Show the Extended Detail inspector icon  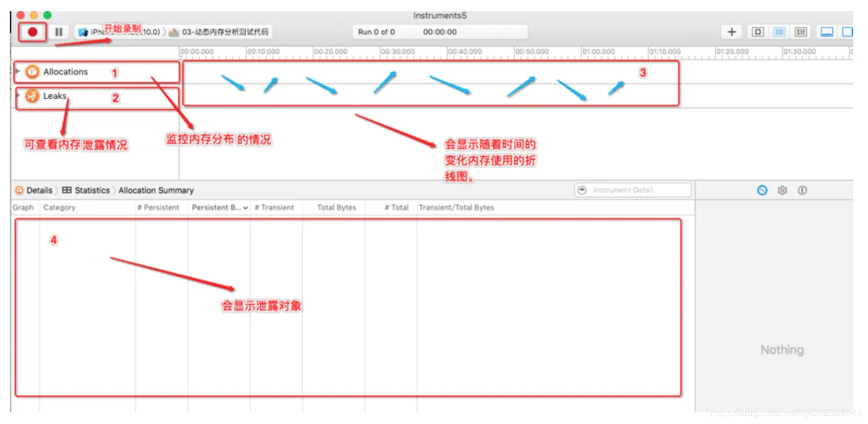[x=802, y=190]
